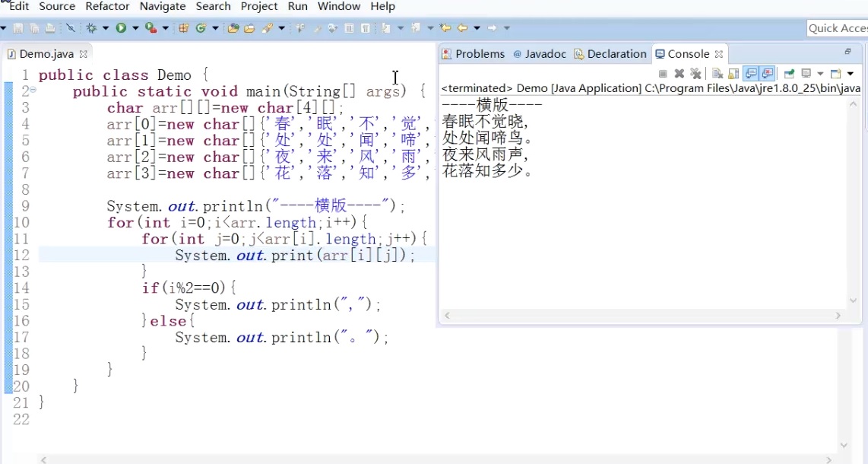Click the Terminate square in Console toolbar
This screenshot has height=464, width=868.
[x=663, y=74]
